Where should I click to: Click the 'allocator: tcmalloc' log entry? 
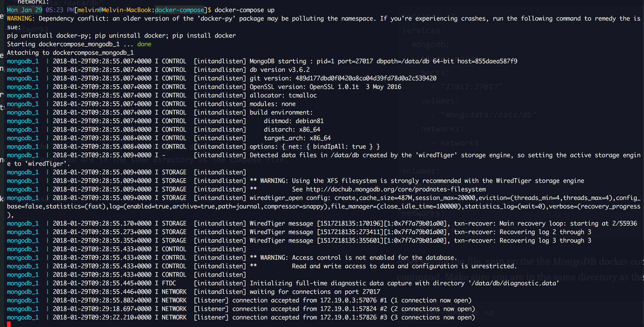pos(283,95)
